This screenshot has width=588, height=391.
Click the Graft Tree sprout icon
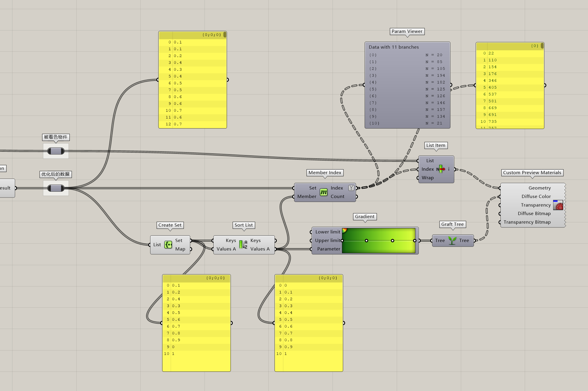pyautogui.click(x=452, y=240)
